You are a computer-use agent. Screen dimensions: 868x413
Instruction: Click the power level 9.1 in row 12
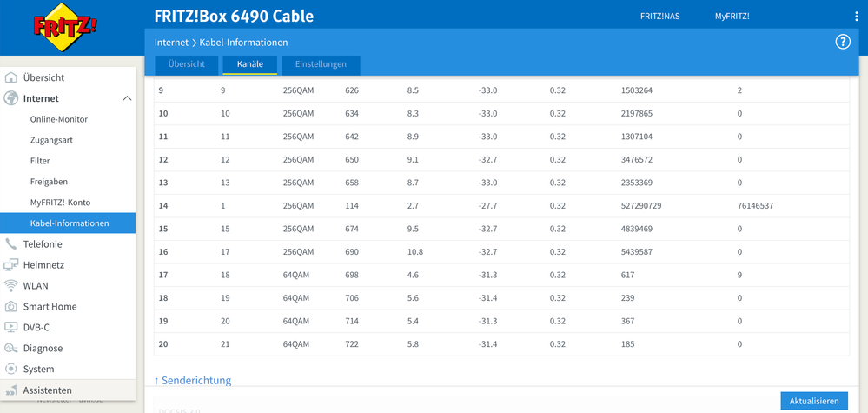[413, 159]
